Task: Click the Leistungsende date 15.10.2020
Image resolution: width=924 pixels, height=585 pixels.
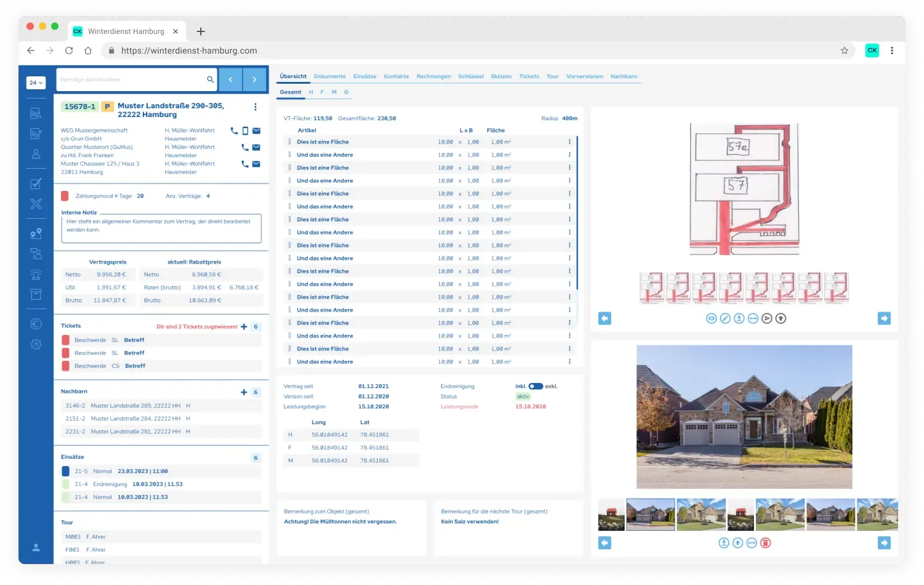Action: click(x=530, y=406)
